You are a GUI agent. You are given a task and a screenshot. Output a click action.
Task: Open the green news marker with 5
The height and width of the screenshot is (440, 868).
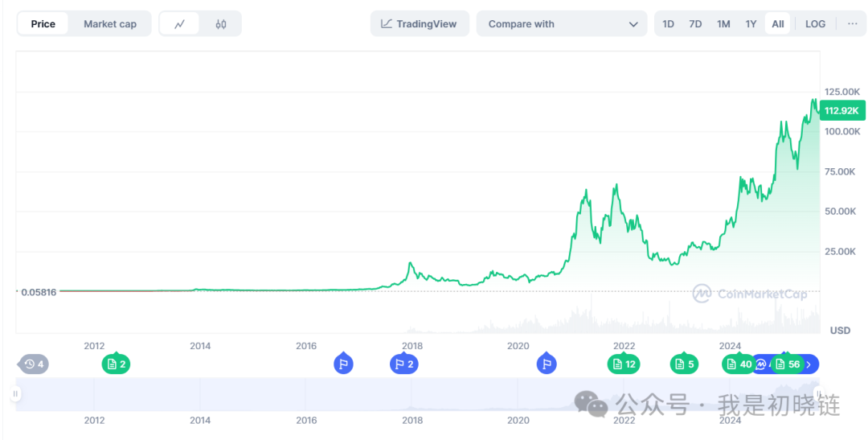point(684,364)
